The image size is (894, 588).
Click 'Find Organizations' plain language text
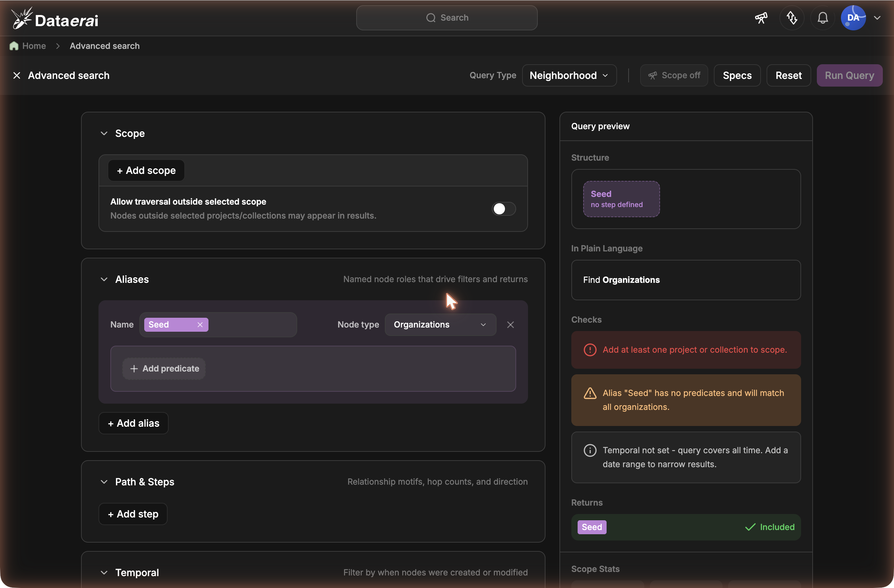[x=621, y=280]
